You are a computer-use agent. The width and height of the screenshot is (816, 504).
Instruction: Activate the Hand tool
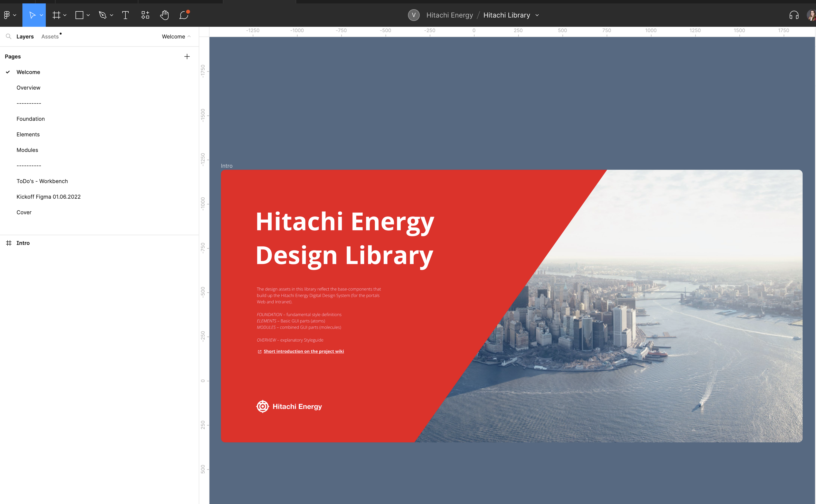[x=164, y=15]
